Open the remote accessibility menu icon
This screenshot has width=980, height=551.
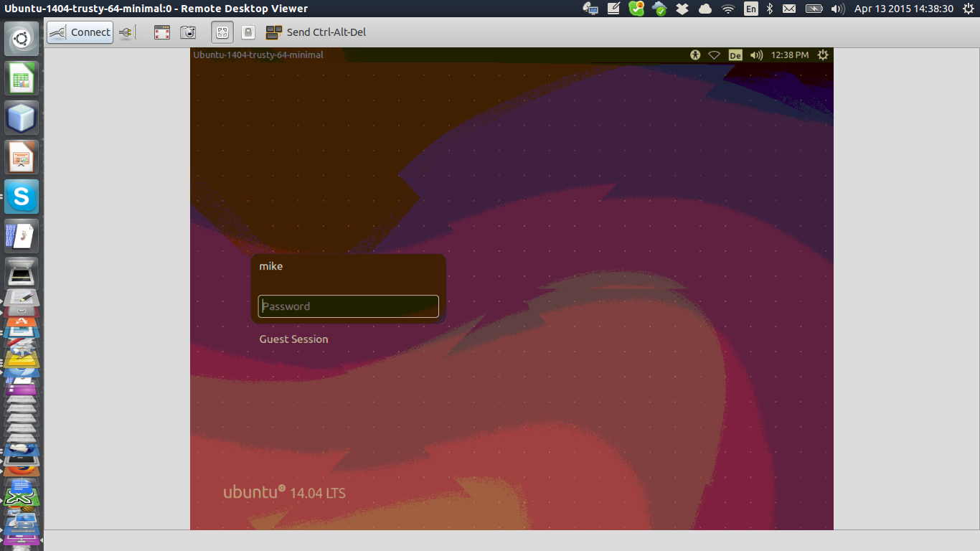(695, 55)
